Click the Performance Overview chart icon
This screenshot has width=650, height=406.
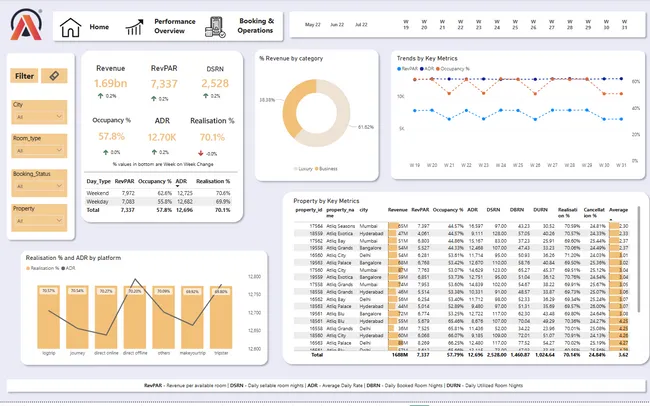tap(134, 28)
